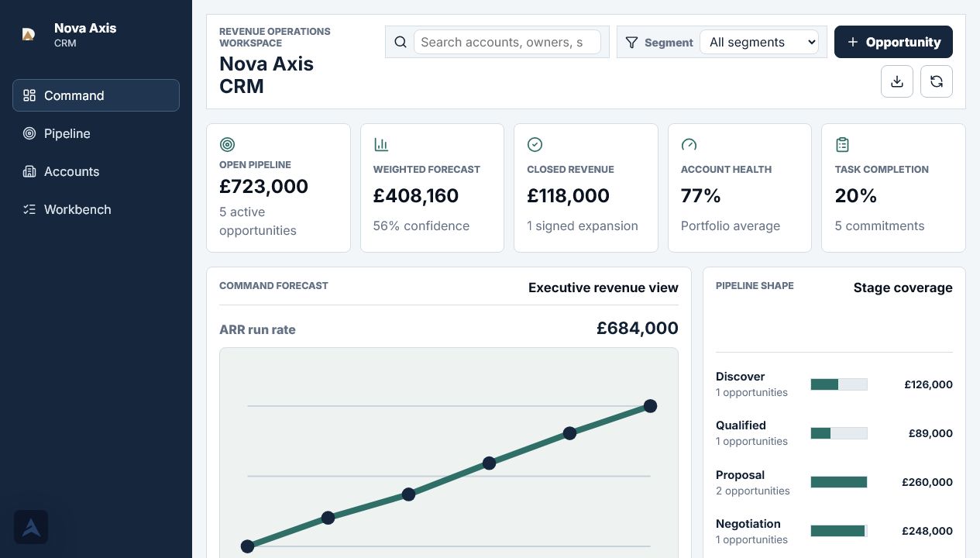Image resolution: width=980 pixels, height=558 pixels.
Task: Click the £260,000 Proposal amount
Action: tap(927, 482)
